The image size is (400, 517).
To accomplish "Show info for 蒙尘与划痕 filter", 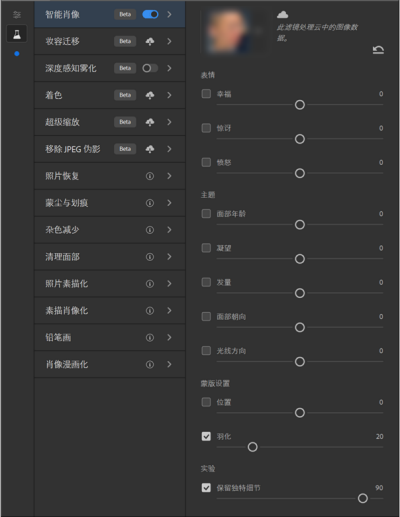I will (150, 203).
